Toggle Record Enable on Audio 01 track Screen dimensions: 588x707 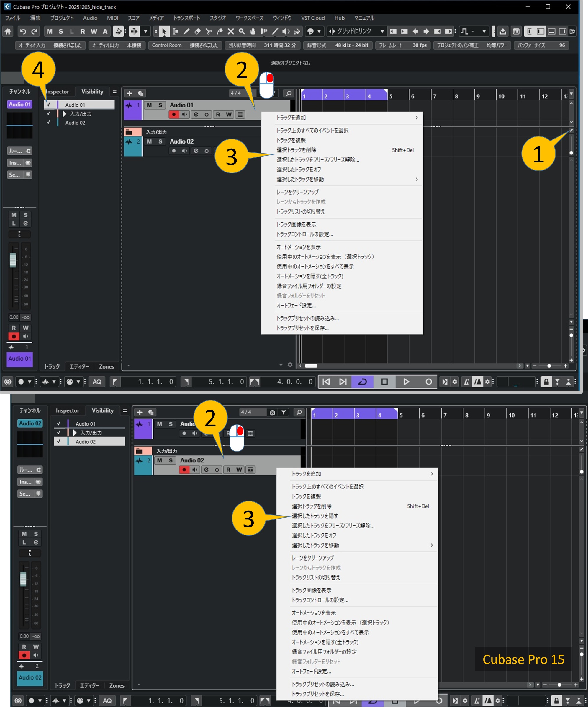[x=173, y=115]
